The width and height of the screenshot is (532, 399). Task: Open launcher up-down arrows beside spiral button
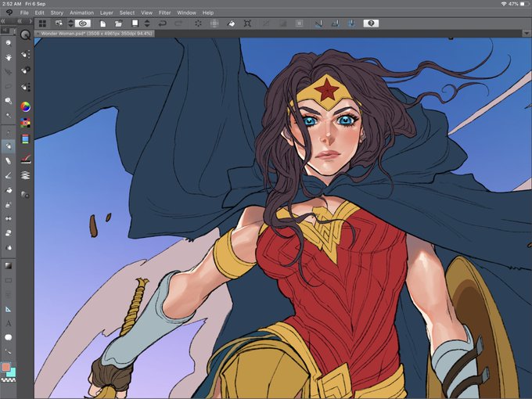[70, 23]
